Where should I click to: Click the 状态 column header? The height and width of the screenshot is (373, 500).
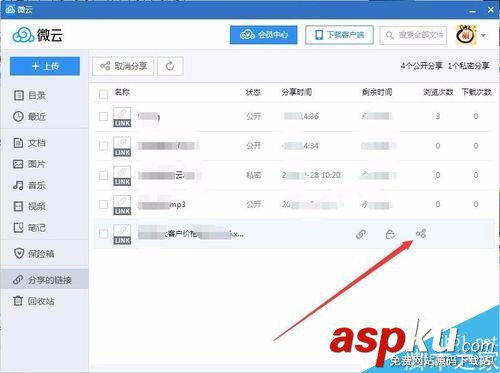(253, 92)
